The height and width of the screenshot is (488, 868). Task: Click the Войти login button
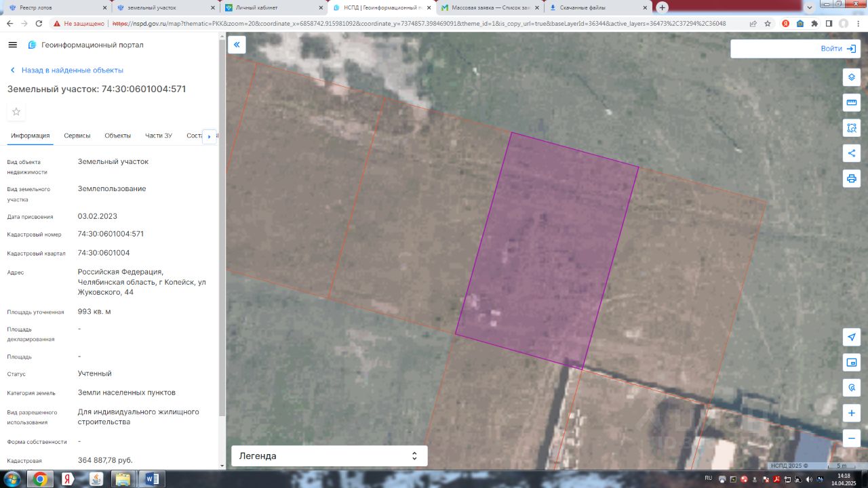click(x=839, y=49)
